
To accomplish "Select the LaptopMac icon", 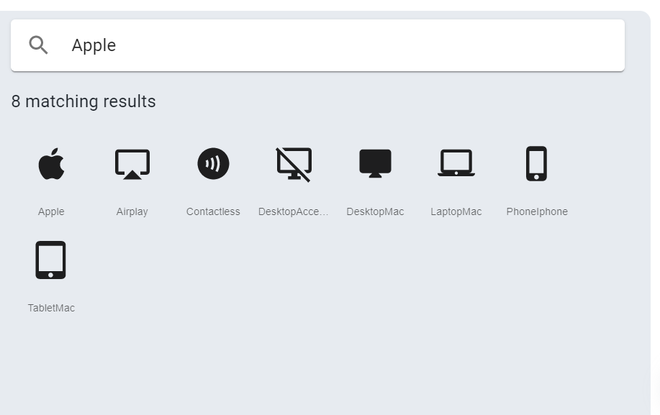I will tap(456, 163).
